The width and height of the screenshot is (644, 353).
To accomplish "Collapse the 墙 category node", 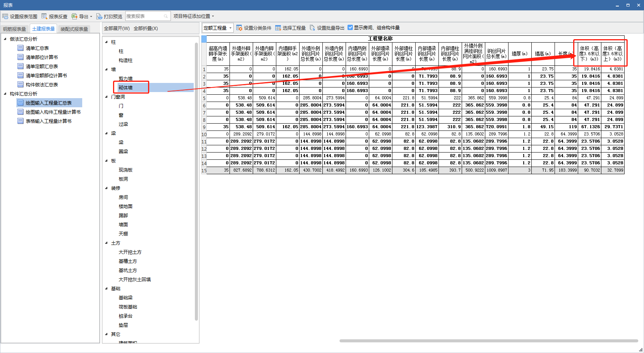I will point(107,70).
